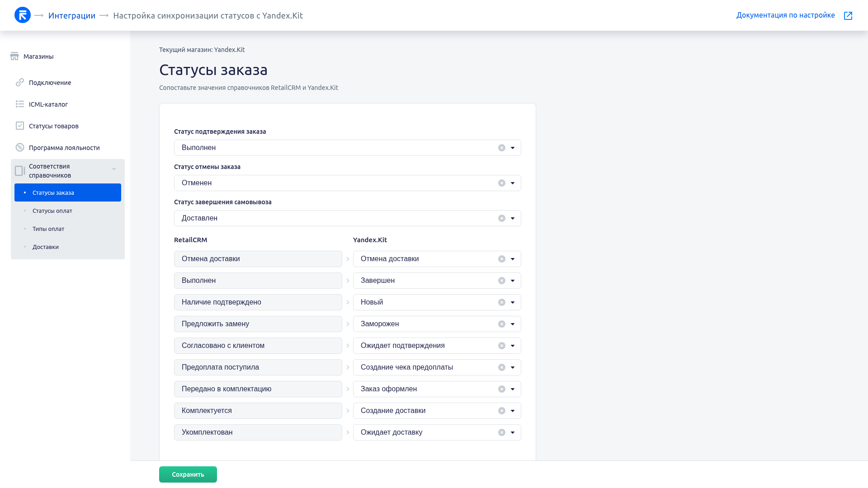Screen dimensions: 868x488
Task: Click the RetailCRM field Комплектуется
Action: (258, 411)
